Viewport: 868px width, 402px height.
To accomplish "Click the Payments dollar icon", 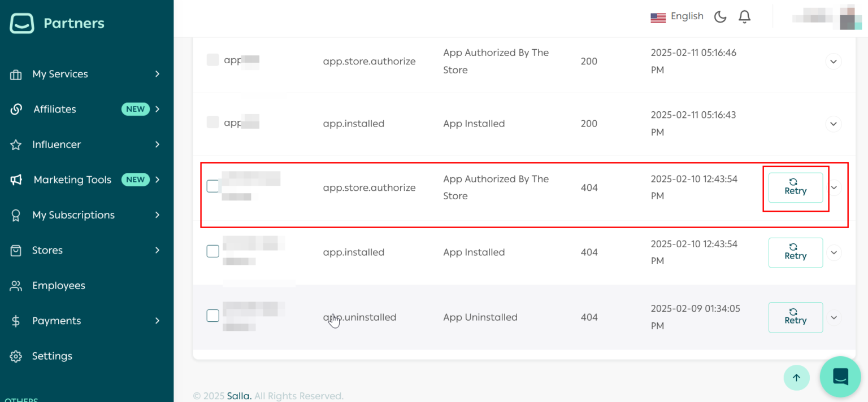I will [x=16, y=321].
